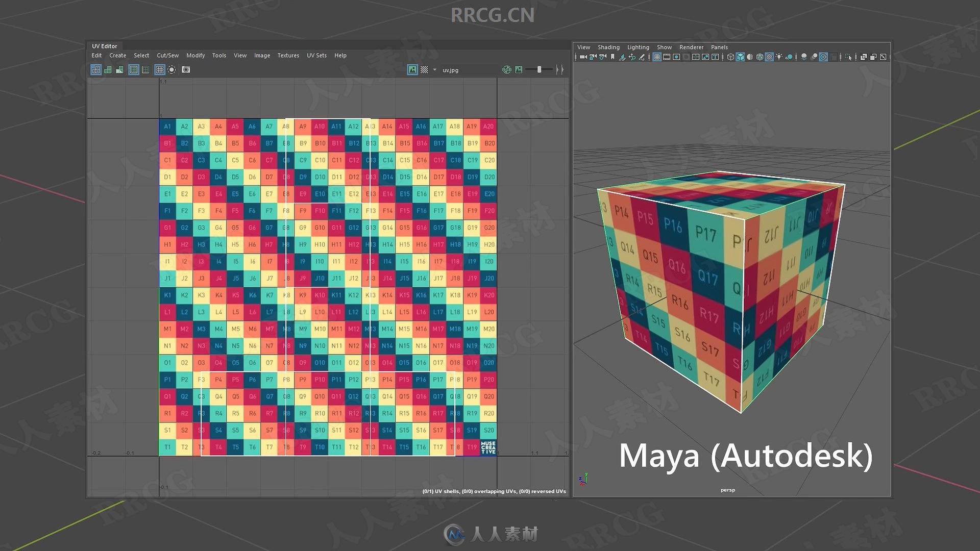Toggle field chart icon
Screen dimensions: 980x551
[x=696, y=57]
